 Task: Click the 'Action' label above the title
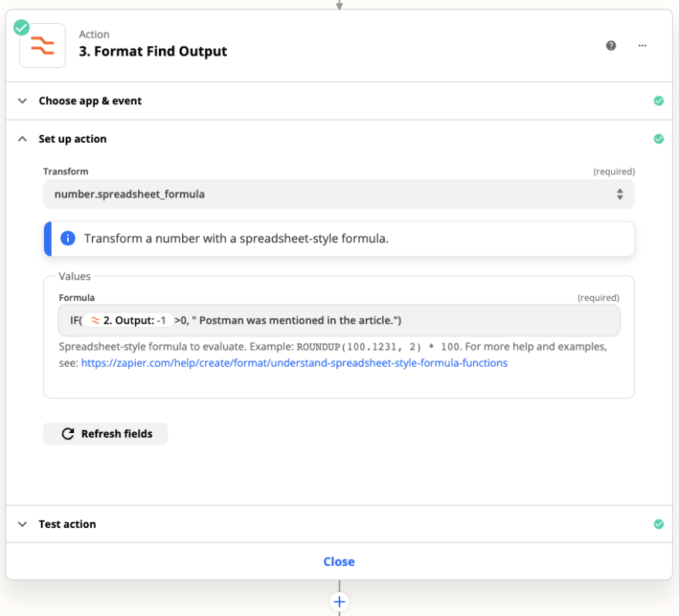(94, 34)
